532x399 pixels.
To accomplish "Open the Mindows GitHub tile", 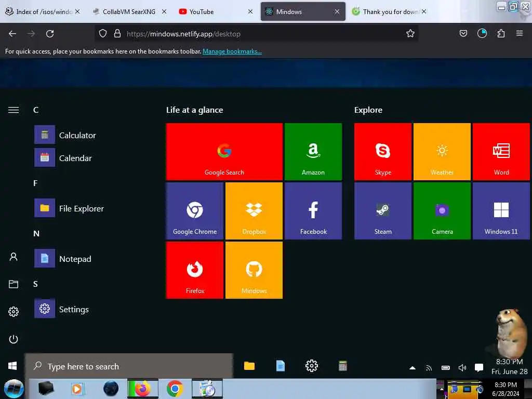I will pyautogui.click(x=254, y=270).
